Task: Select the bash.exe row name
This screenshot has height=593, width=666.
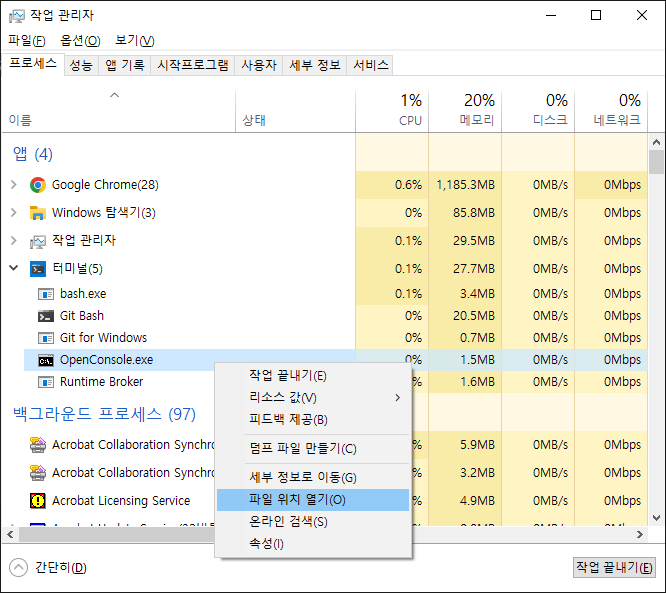Action: (x=83, y=294)
